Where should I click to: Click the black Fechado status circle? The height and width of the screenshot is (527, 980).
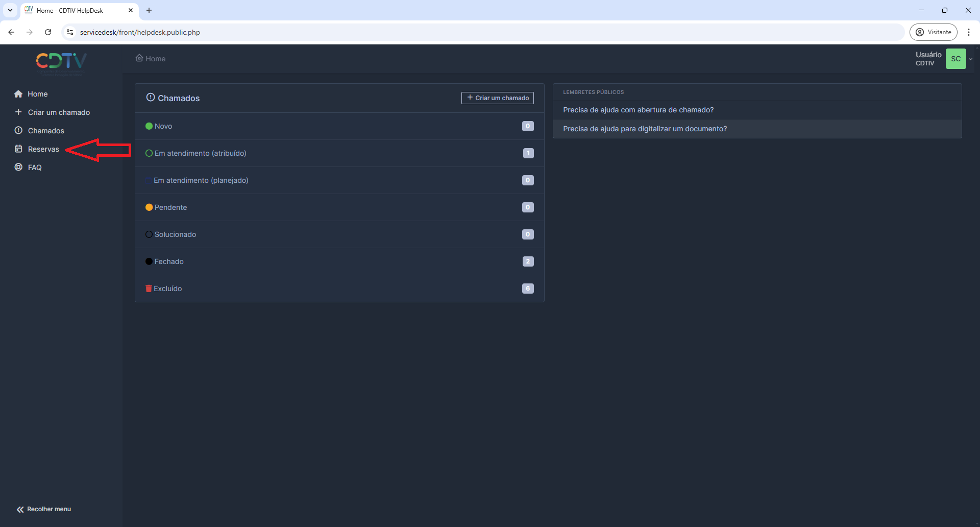point(149,261)
